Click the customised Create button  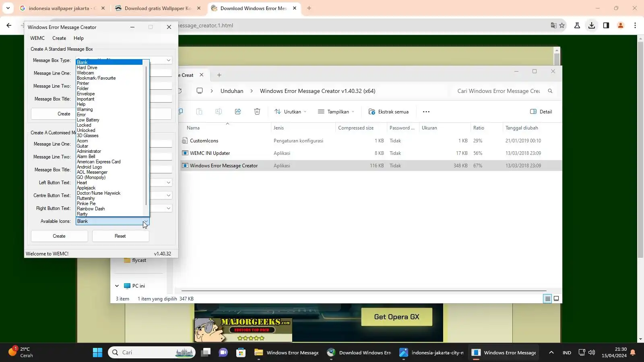(59, 236)
